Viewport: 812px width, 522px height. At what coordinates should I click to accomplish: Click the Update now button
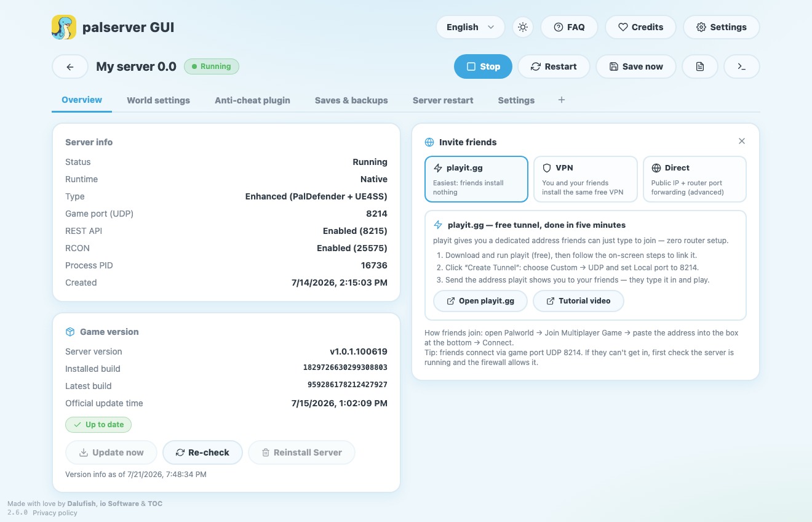point(111,452)
